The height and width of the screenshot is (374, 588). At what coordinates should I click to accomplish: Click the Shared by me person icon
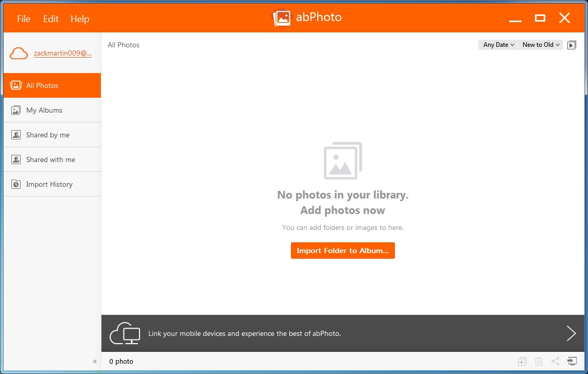pyautogui.click(x=16, y=135)
